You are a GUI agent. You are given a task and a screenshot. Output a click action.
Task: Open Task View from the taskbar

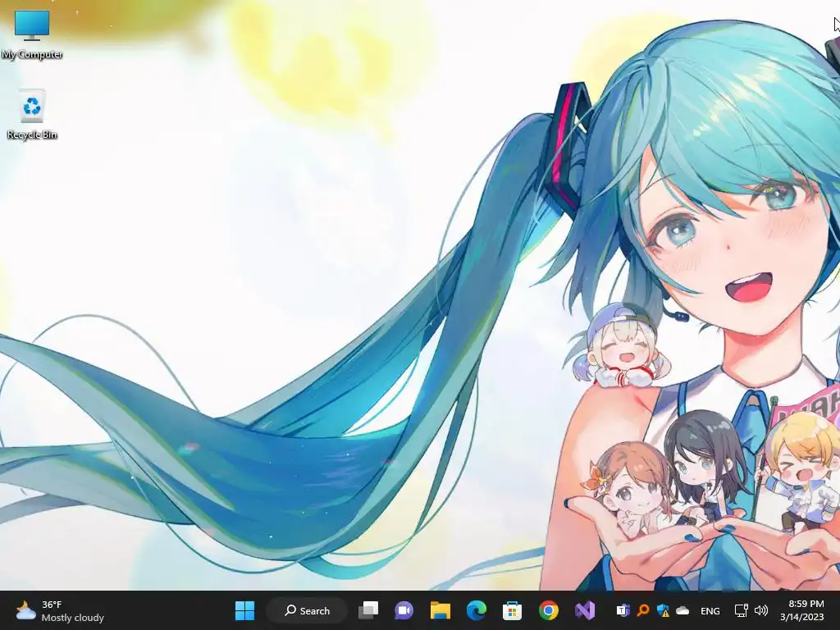pos(368,610)
